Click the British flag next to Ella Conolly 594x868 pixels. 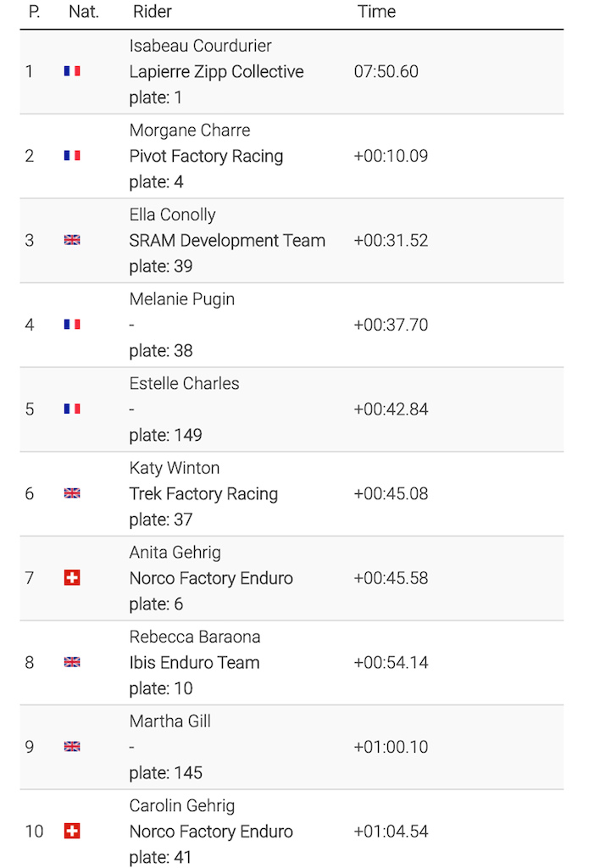(x=72, y=240)
